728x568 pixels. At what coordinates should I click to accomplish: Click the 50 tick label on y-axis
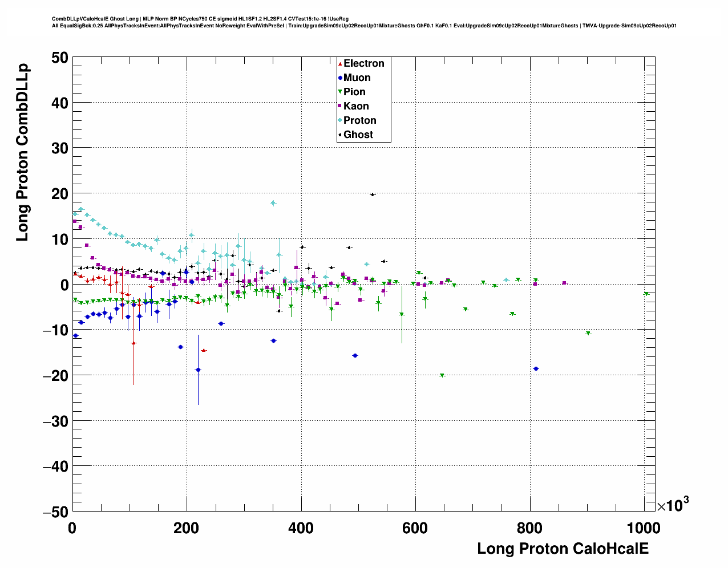coord(59,58)
